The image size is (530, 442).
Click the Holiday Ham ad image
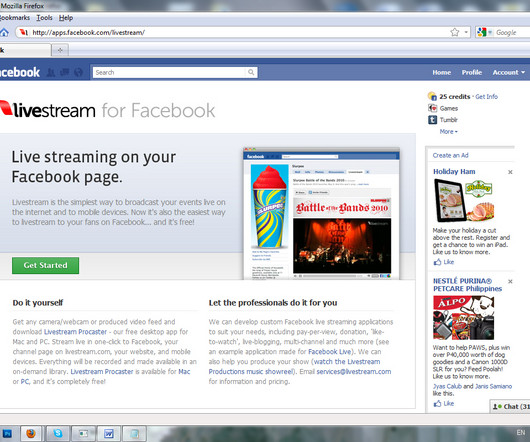pos(464,200)
